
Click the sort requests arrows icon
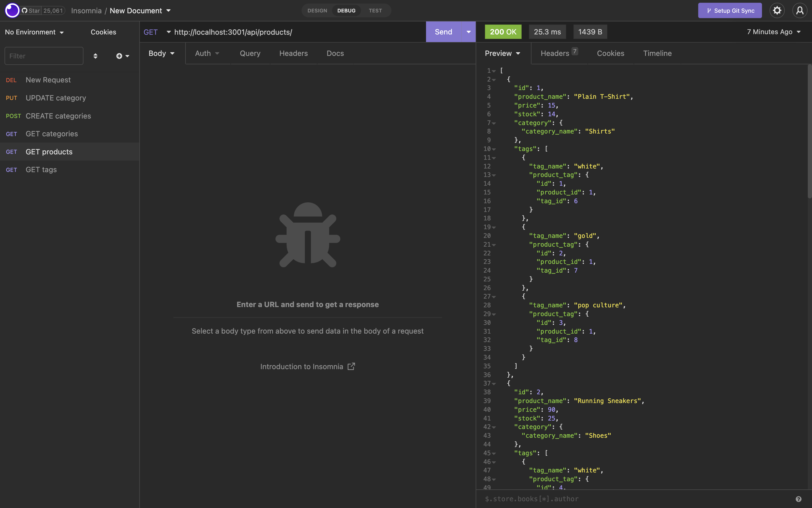pos(95,56)
